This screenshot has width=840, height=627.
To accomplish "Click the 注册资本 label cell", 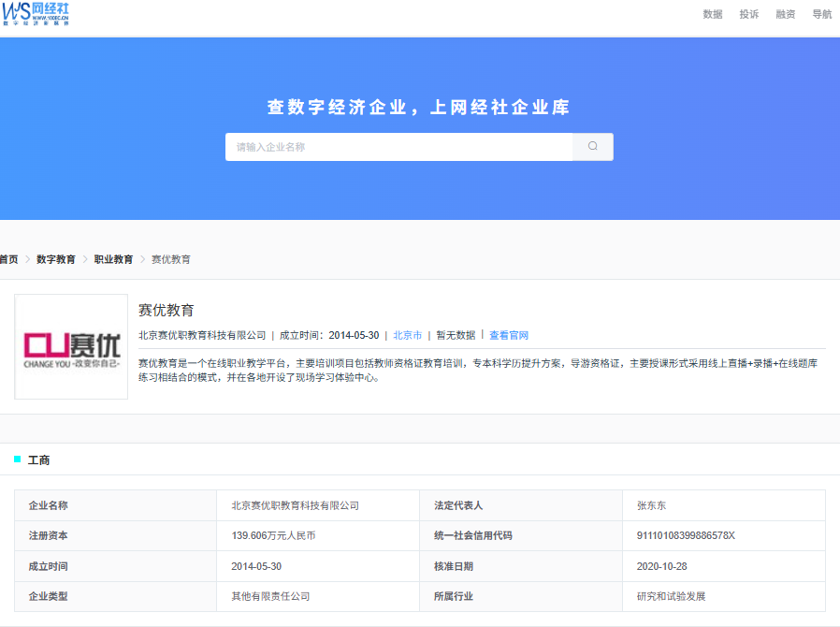I will [x=115, y=535].
